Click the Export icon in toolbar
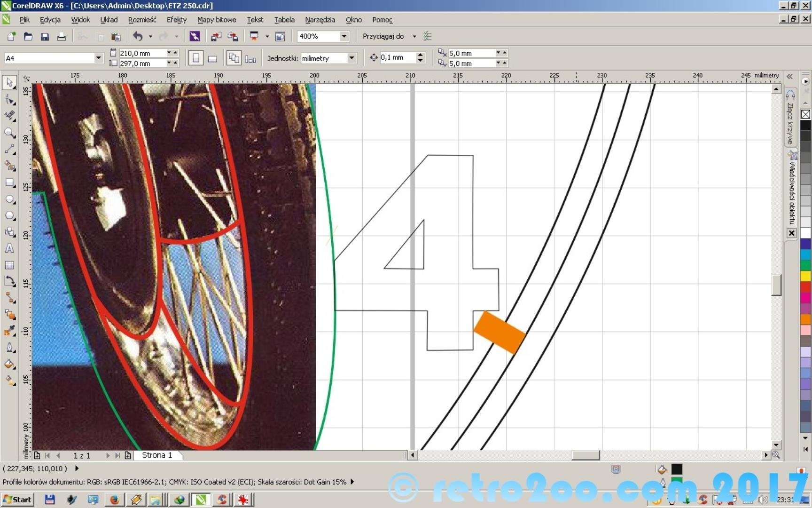The width and height of the screenshot is (812, 508). [x=233, y=37]
